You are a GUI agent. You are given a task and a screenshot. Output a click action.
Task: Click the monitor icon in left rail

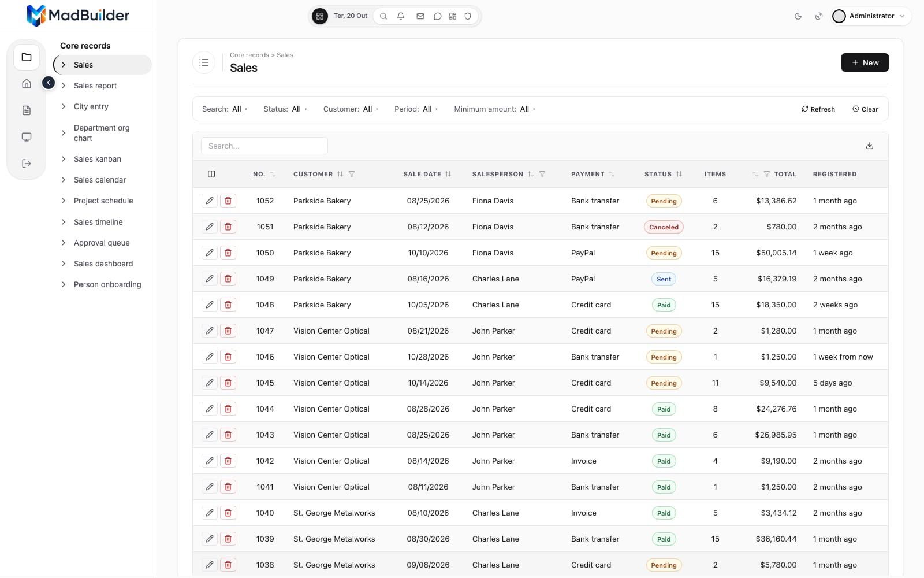click(x=27, y=137)
